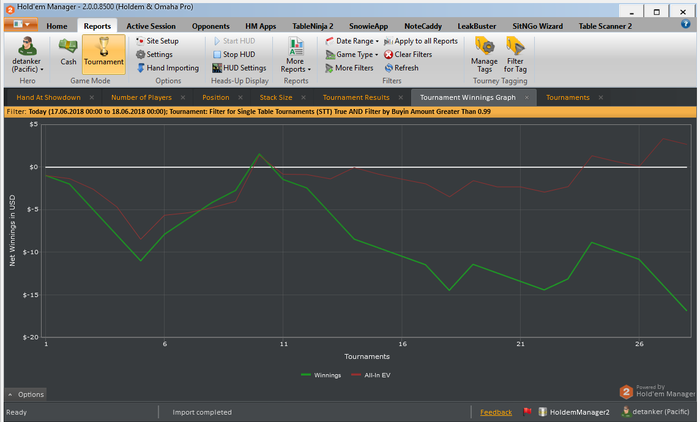The width and height of the screenshot is (700, 422).
Task: Open the application menu button
Action: click(x=21, y=25)
